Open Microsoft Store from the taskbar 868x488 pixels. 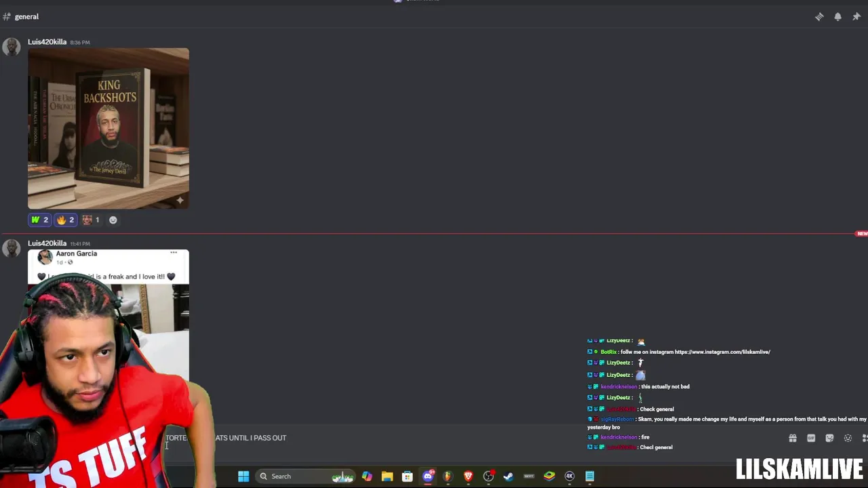coord(408,476)
